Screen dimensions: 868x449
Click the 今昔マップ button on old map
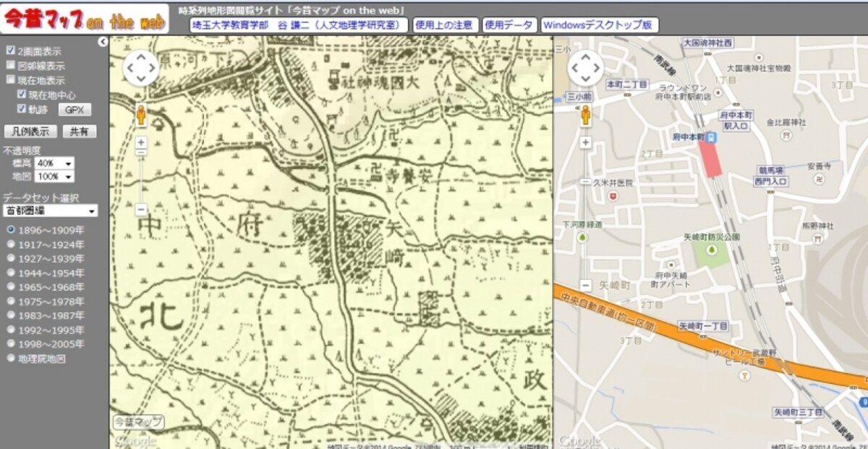[137, 422]
